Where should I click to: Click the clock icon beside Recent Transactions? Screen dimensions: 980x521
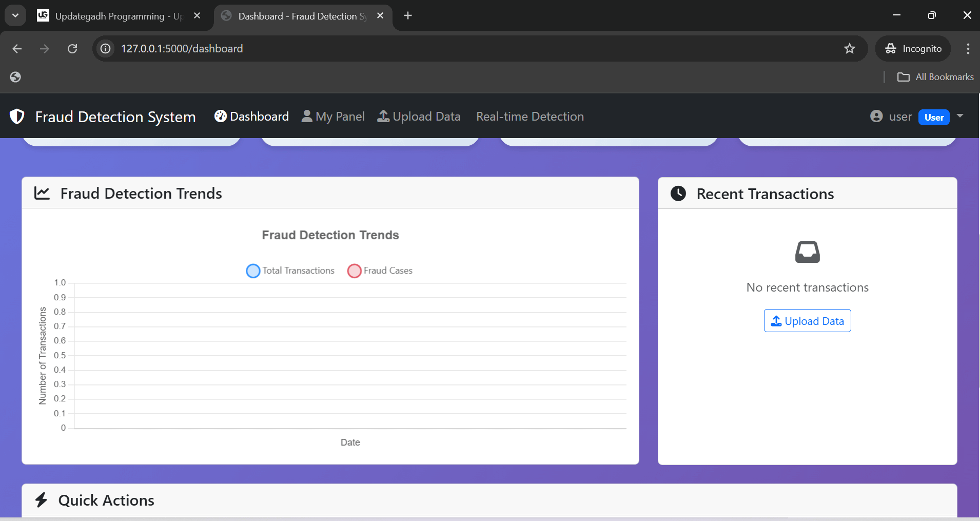point(678,194)
